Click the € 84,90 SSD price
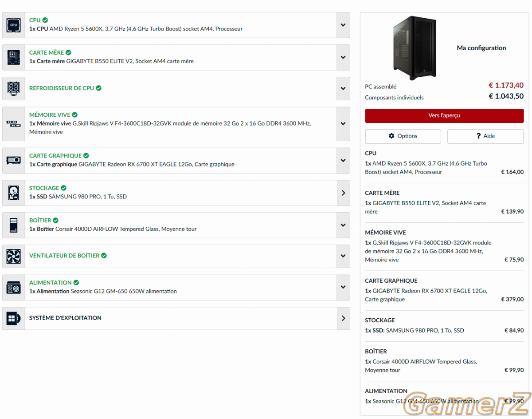The image size is (532, 419). coord(514,330)
